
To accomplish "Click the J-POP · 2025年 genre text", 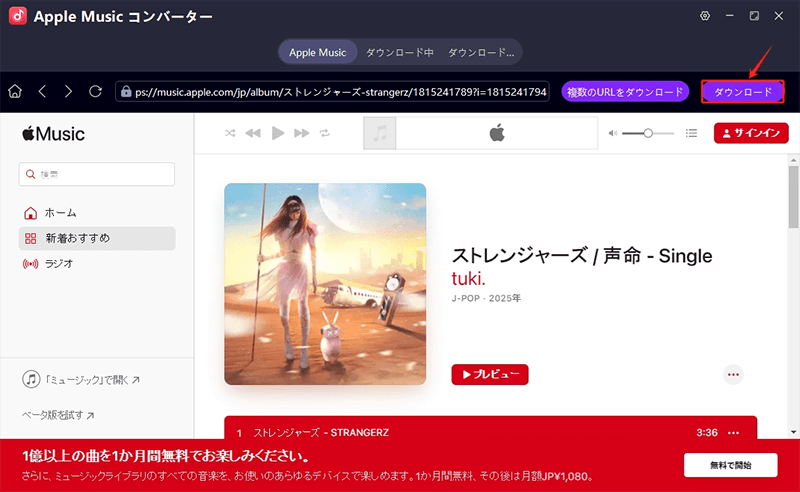I will point(486,298).
